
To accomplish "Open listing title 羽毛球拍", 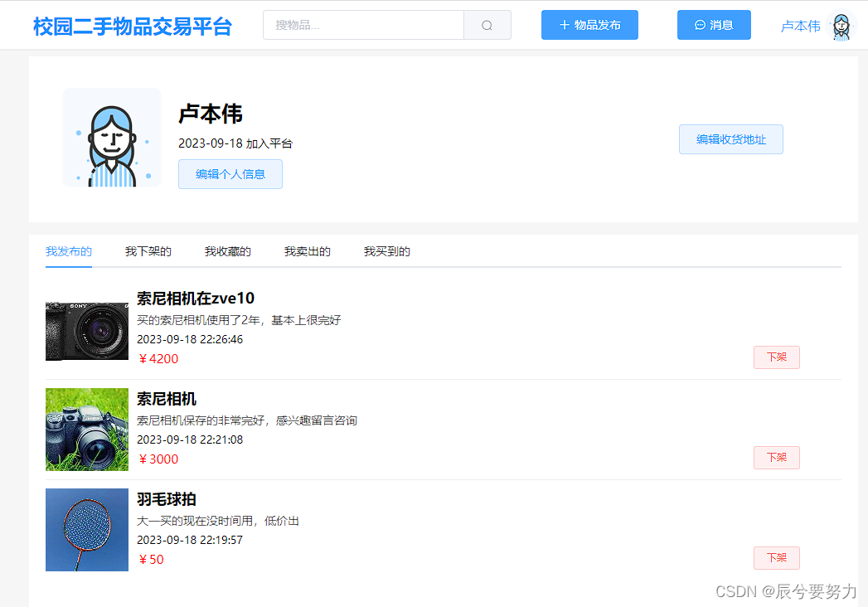I will pyautogui.click(x=167, y=499).
